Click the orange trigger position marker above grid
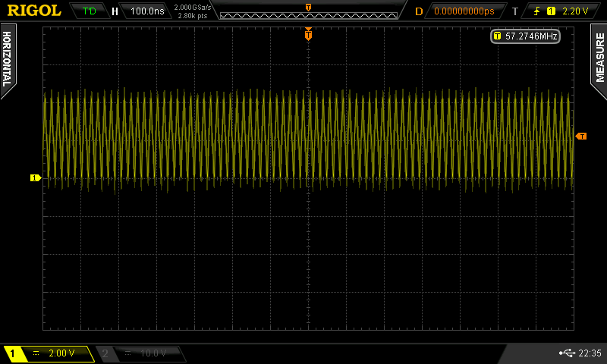The width and height of the screenshot is (607, 364). (308, 33)
